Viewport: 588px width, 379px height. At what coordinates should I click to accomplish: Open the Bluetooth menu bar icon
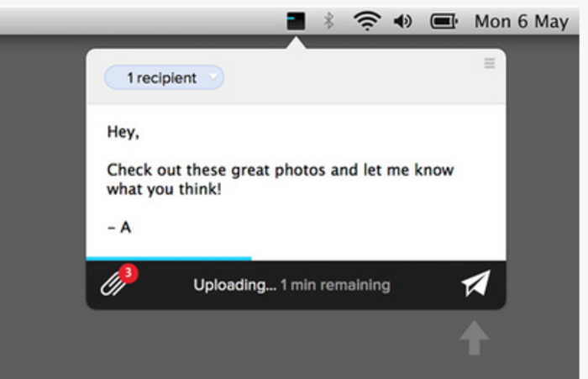(329, 21)
